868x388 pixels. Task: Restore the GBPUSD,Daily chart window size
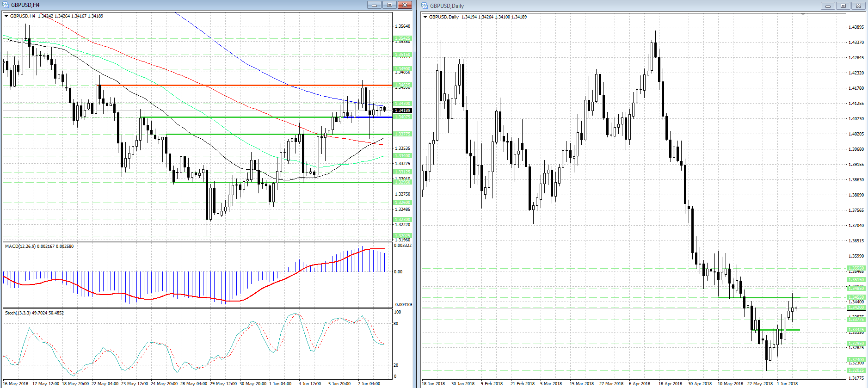[x=843, y=6]
